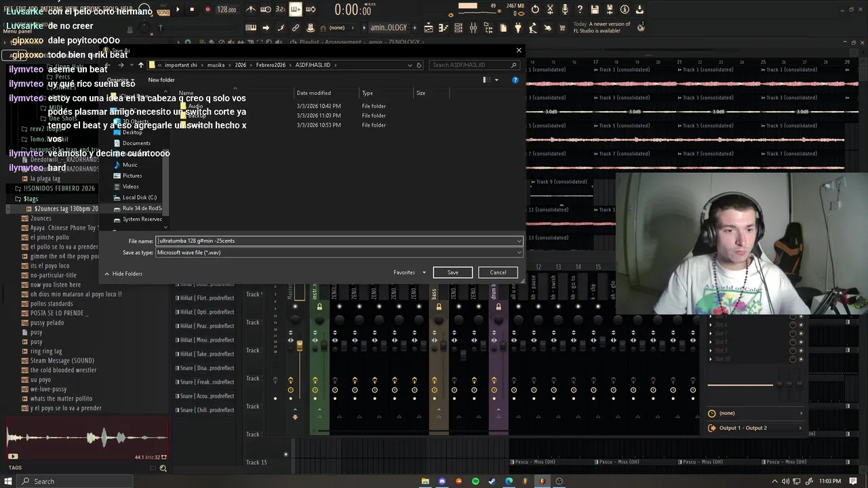Open Documents in the navigation pane

click(x=136, y=143)
